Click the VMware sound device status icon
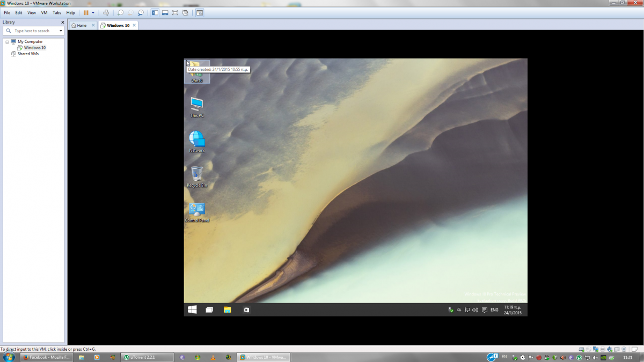Image resolution: width=644 pixels, height=362 pixels. click(610, 349)
